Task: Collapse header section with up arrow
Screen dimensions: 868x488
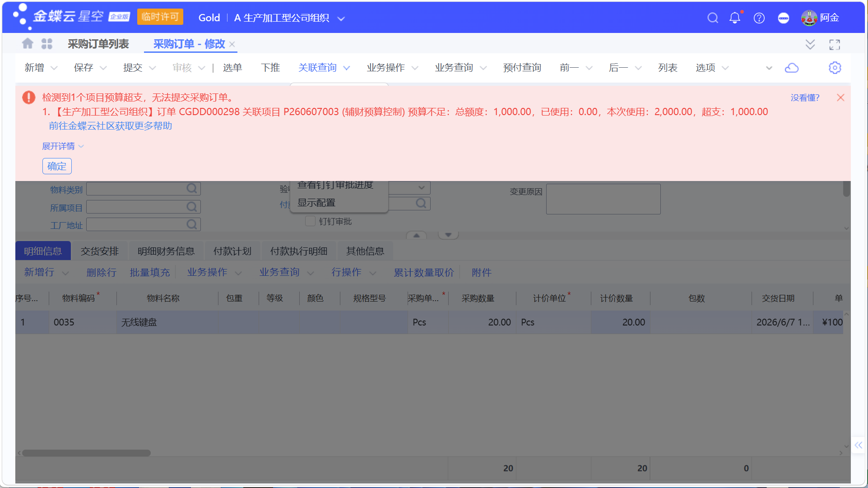Action: pyautogui.click(x=417, y=235)
